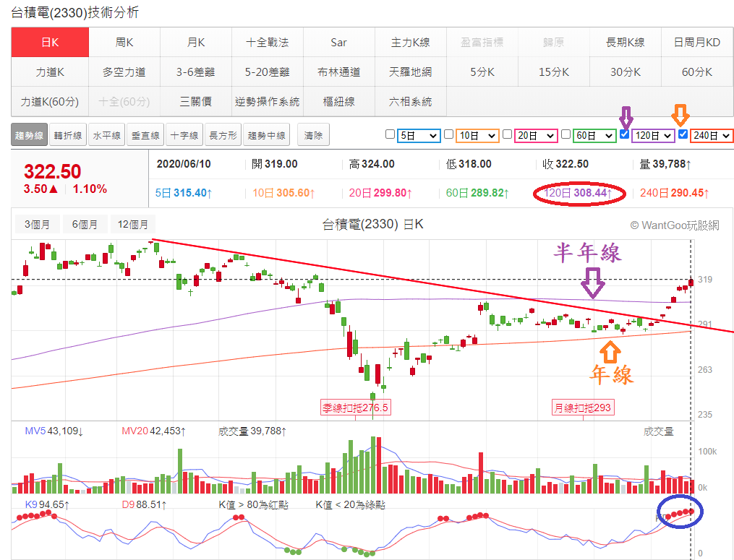Open the 日周月KD tab
This screenshot has width=734, height=560.
point(698,42)
